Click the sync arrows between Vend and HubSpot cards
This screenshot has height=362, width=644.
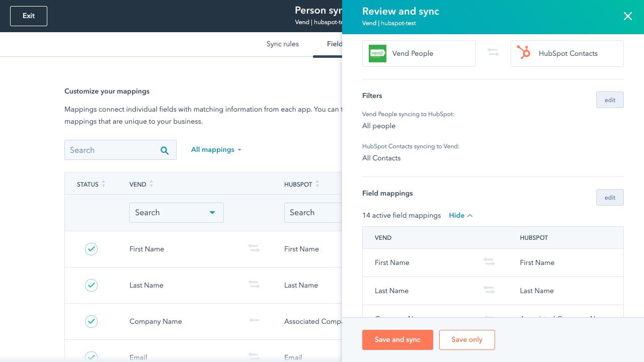(493, 52)
